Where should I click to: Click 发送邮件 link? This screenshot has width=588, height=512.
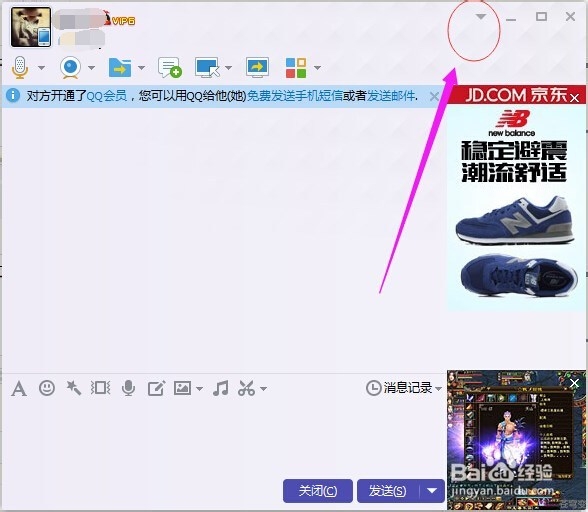(x=391, y=96)
